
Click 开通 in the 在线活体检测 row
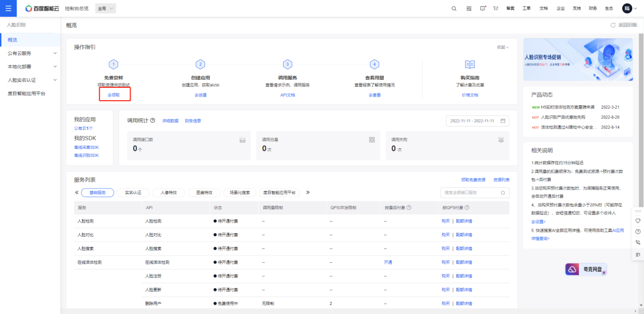tap(388, 262)
